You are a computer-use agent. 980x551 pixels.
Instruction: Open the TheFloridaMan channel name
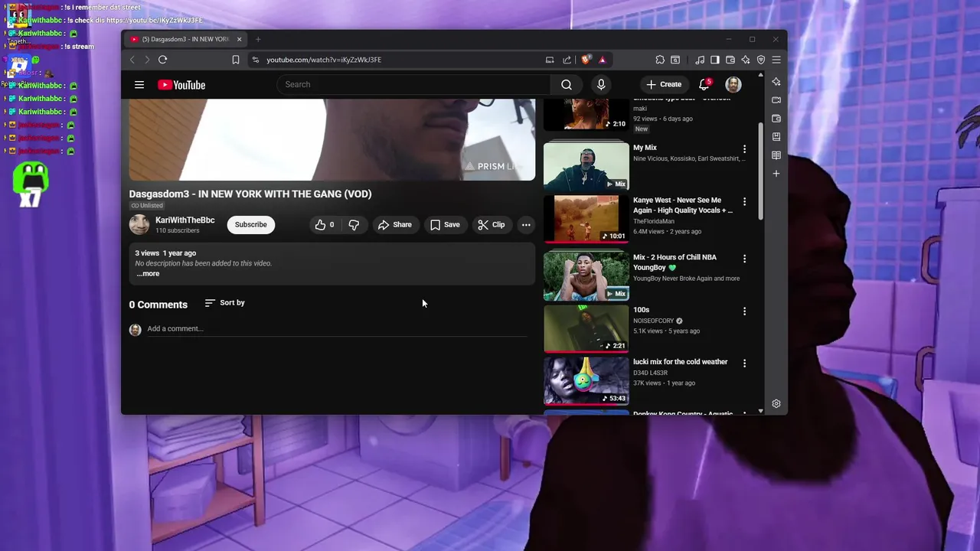654,222
